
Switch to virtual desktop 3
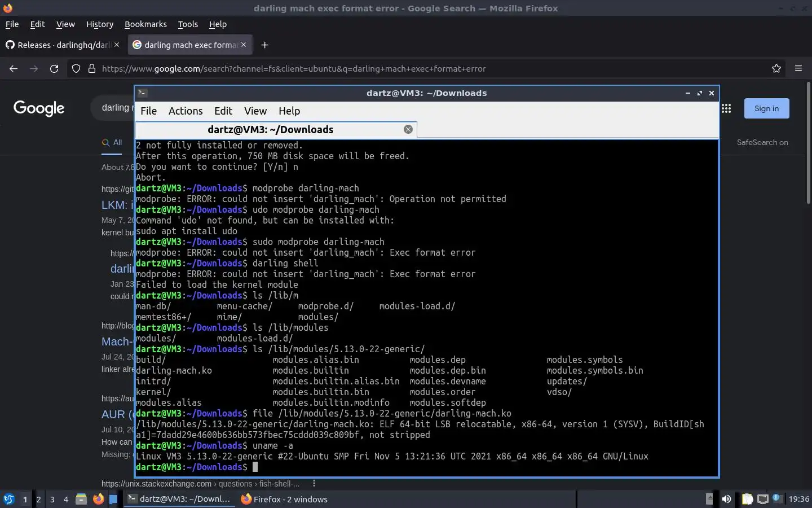tap(52, 499)
